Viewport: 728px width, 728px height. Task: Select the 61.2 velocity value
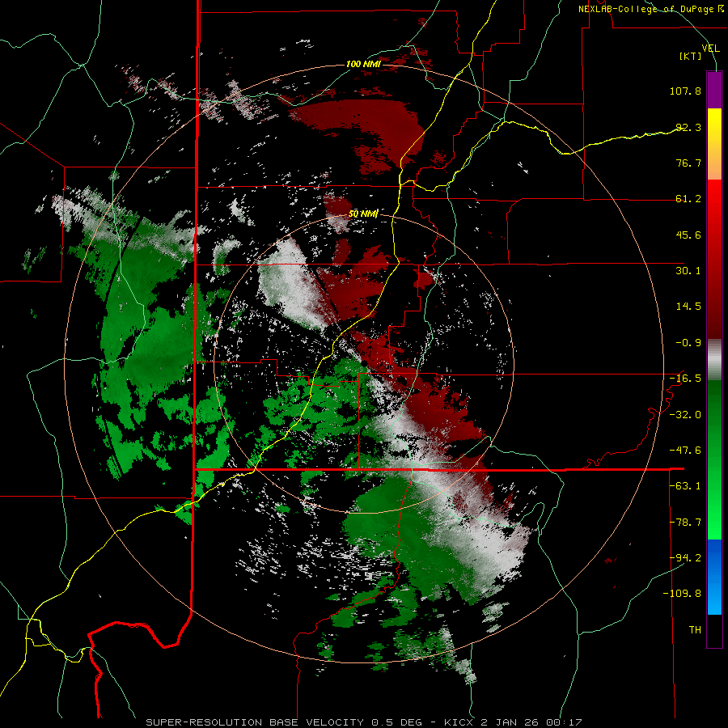click(x=688, y=199)
